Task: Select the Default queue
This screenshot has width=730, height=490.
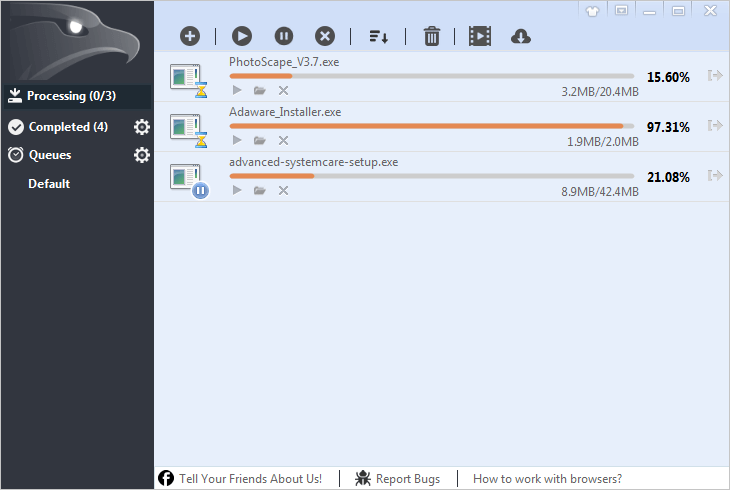Action: 49,184
